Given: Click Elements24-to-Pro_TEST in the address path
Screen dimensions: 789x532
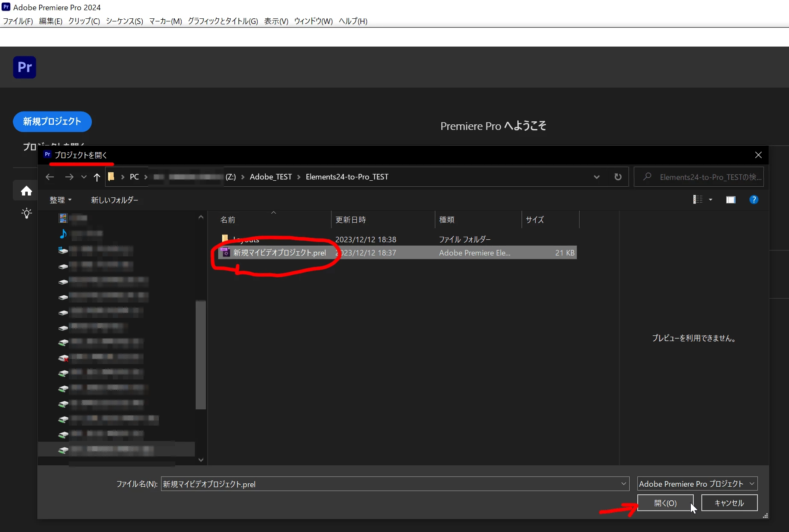Looking at the screenshot, I should tap(347, 177).
